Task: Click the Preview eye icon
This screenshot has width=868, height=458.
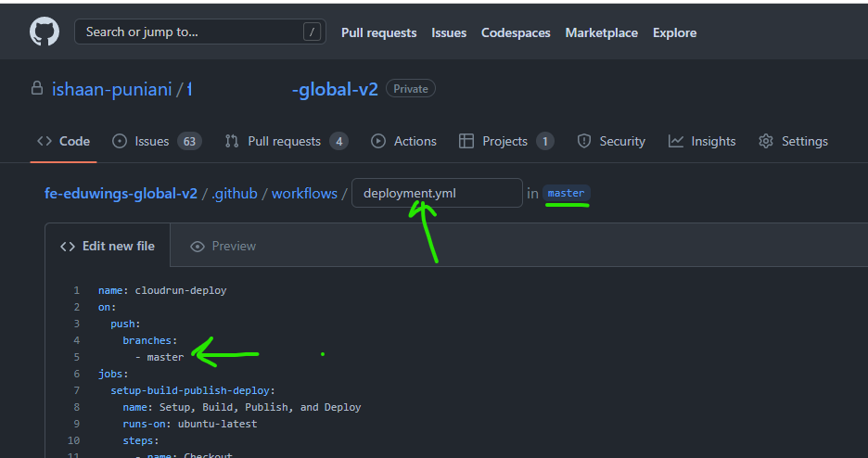Action: point(198,246)
